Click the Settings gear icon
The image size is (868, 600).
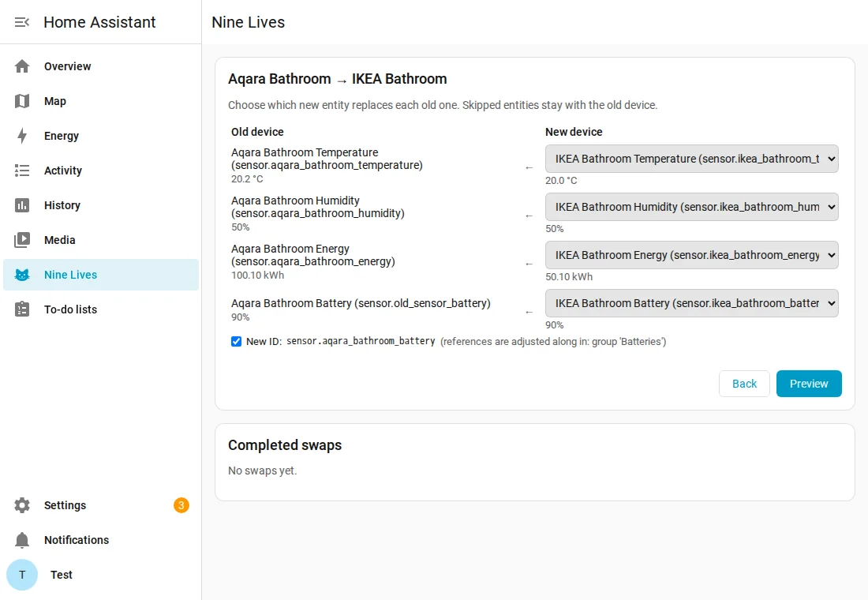click(21, 505)
